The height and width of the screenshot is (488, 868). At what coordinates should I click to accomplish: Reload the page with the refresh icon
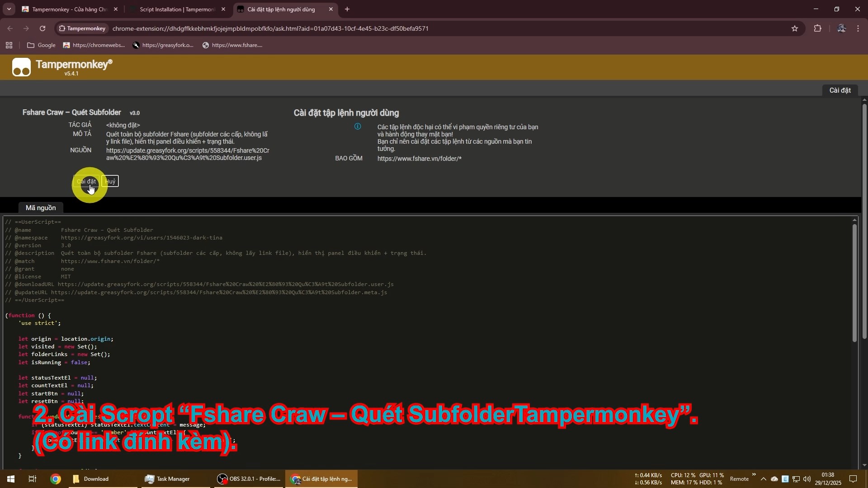(42, 28)
